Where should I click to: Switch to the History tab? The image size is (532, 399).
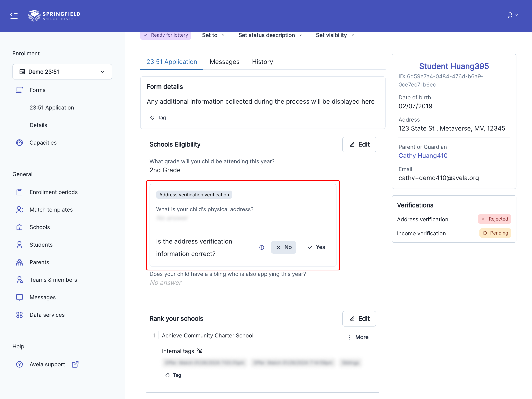262,62
